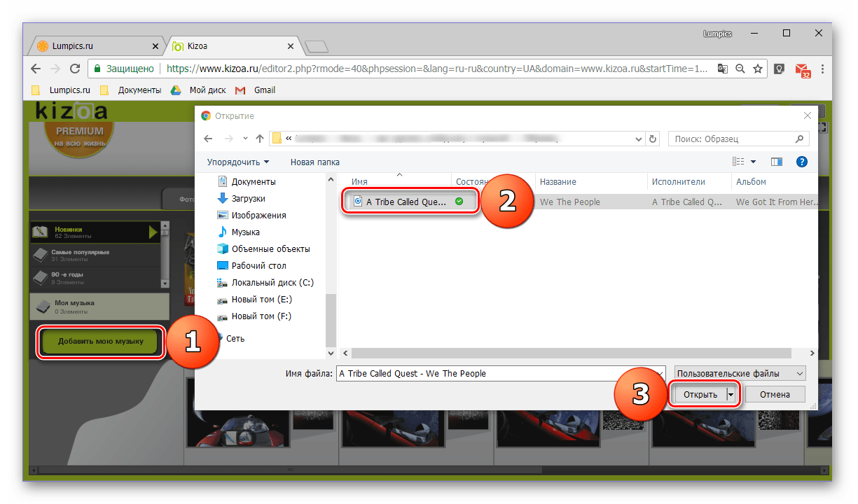The image size is (858, 504).
Task: Open Gmail bookmark
Action: pos(256,90)
